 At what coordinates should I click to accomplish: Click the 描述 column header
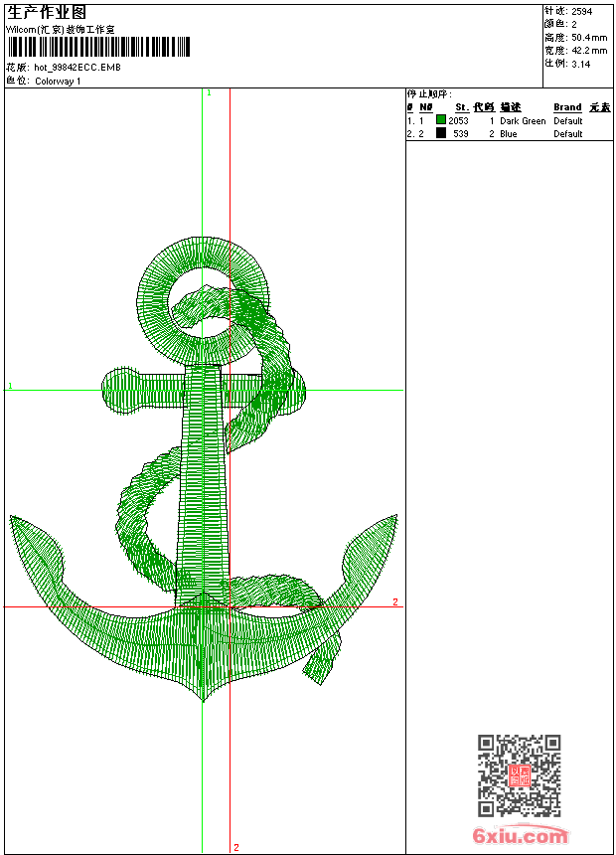tap(511, 107)
